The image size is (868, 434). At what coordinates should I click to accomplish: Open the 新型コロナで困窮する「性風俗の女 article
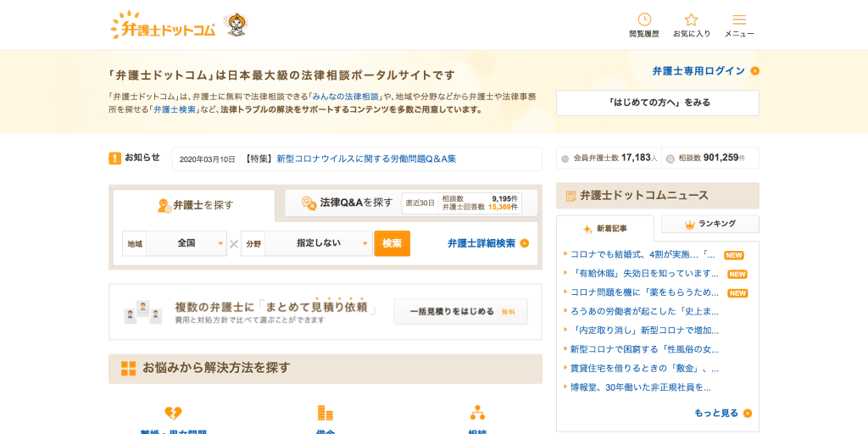(x=644, y=349)
